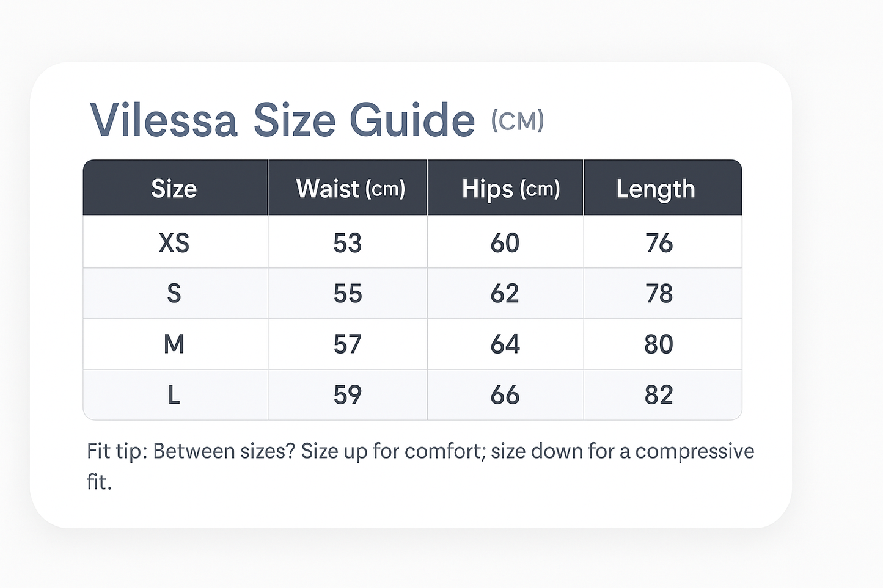Click length value 82 for L
Viewport: 883px width, 588px height.
659,395
